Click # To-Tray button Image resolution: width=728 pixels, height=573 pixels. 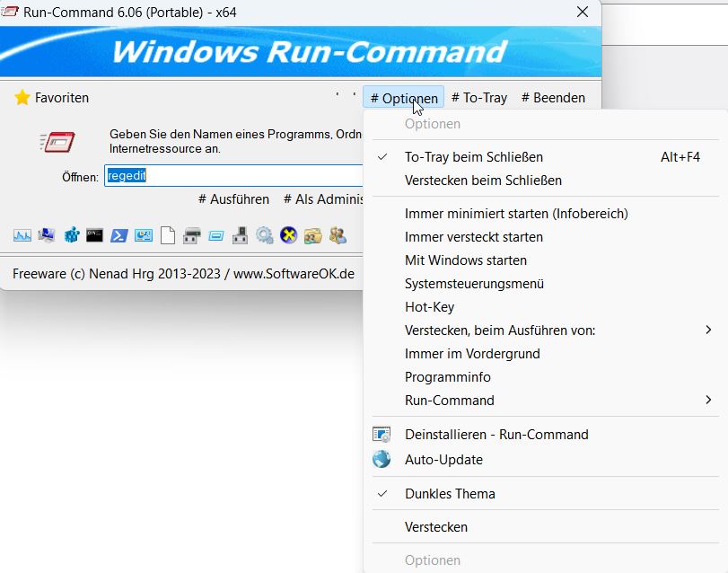point(479,98)
